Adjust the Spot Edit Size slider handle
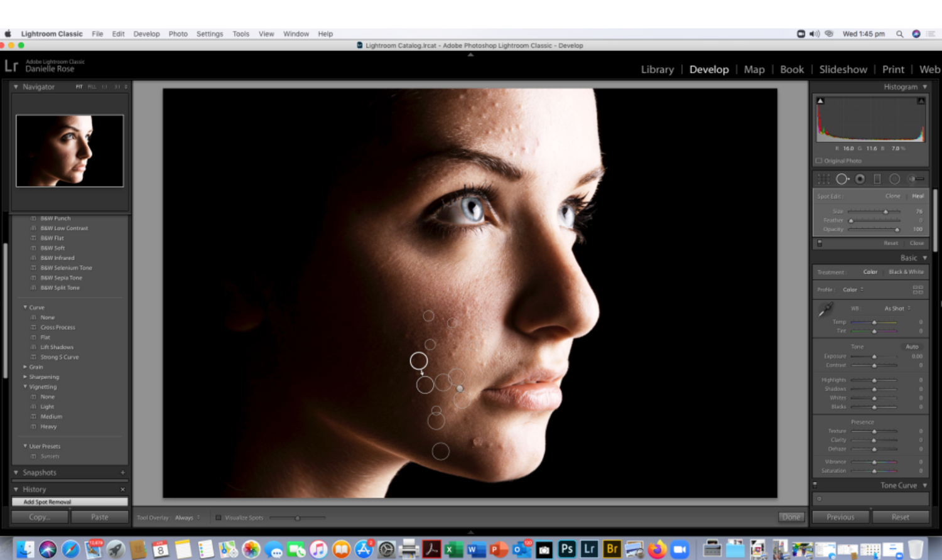This screenshot has width=942, height=560. pos(885,212)
